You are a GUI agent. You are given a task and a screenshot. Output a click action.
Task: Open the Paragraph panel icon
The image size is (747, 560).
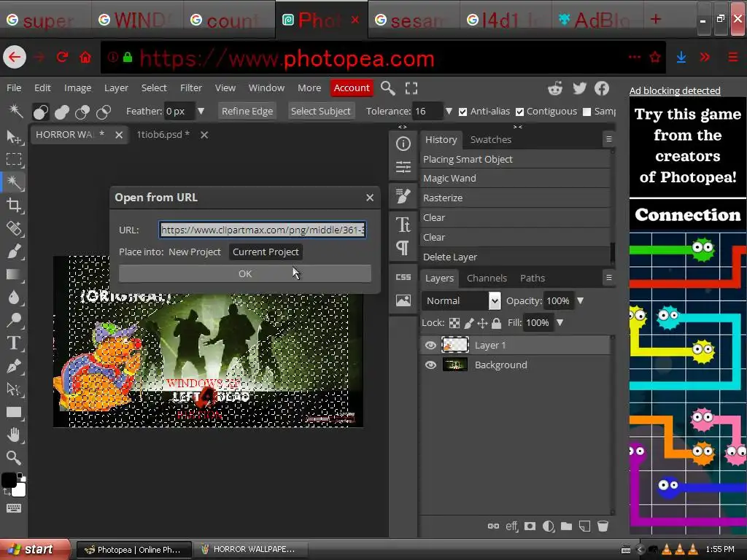(x=403, y=248)
